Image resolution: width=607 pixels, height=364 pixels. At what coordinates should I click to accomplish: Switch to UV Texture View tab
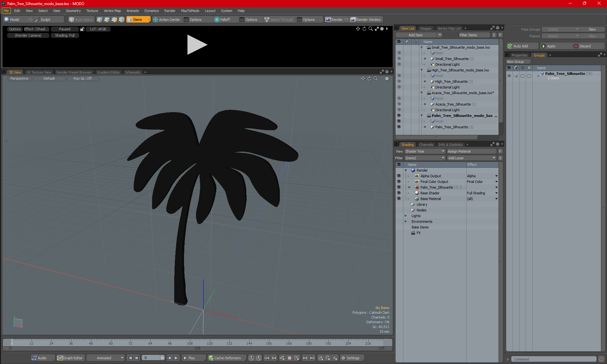click(39, 72)
